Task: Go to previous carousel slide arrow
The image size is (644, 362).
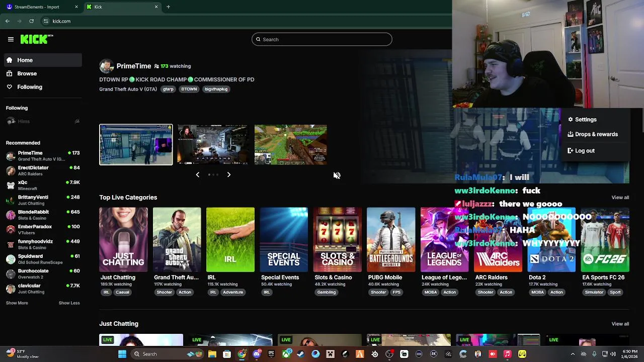Action: click(197, 174)
